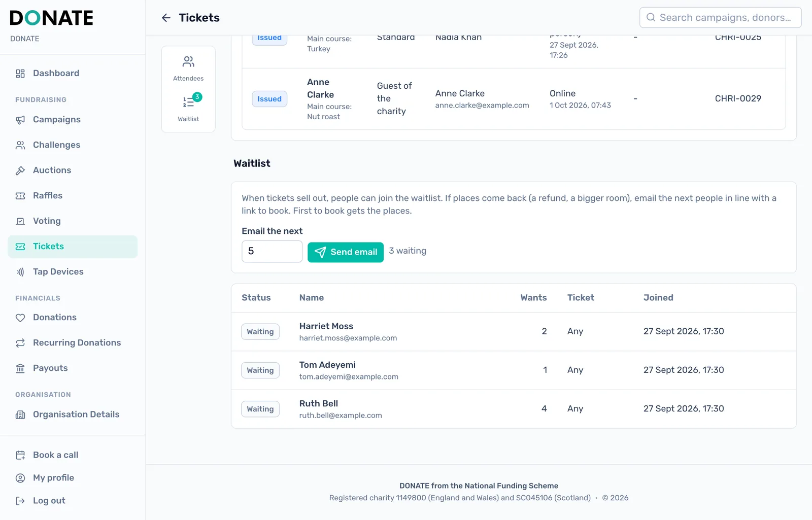
Task: Click the Donations heart icon
Action: click(x=20, y=318)
